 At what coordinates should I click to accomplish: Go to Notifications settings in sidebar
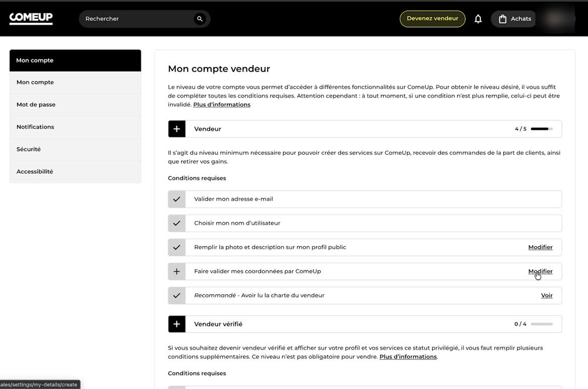(75, 127)
